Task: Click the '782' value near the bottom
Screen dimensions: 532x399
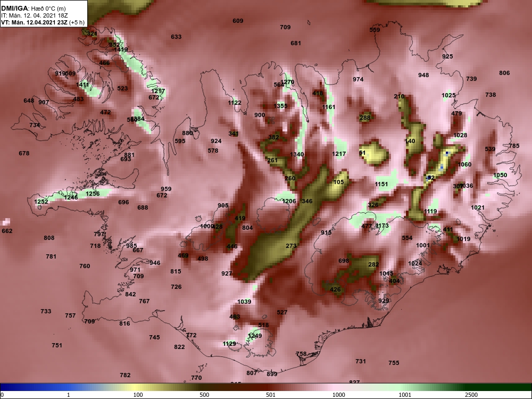Action: pyautogui.click(x=125, y=375)
